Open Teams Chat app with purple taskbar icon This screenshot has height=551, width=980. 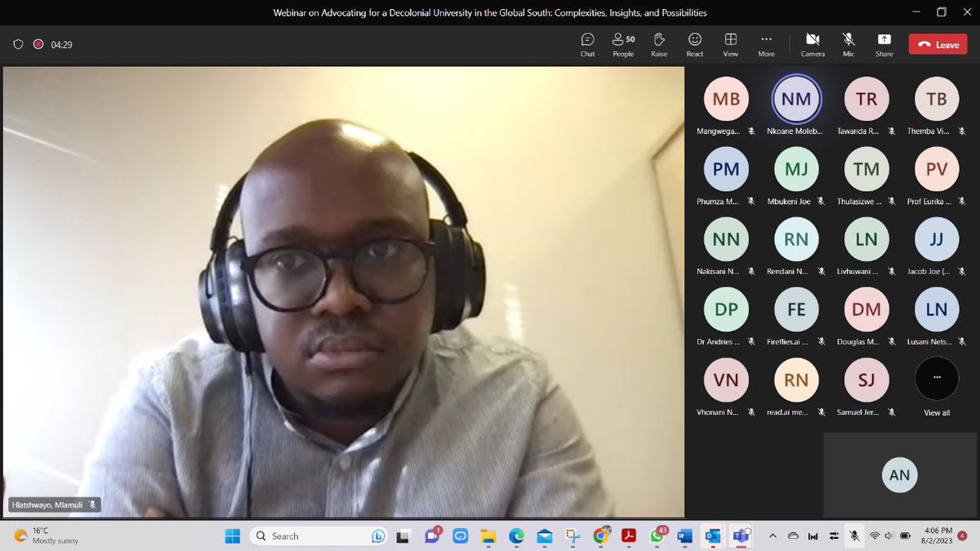click(x=431, y=535)
